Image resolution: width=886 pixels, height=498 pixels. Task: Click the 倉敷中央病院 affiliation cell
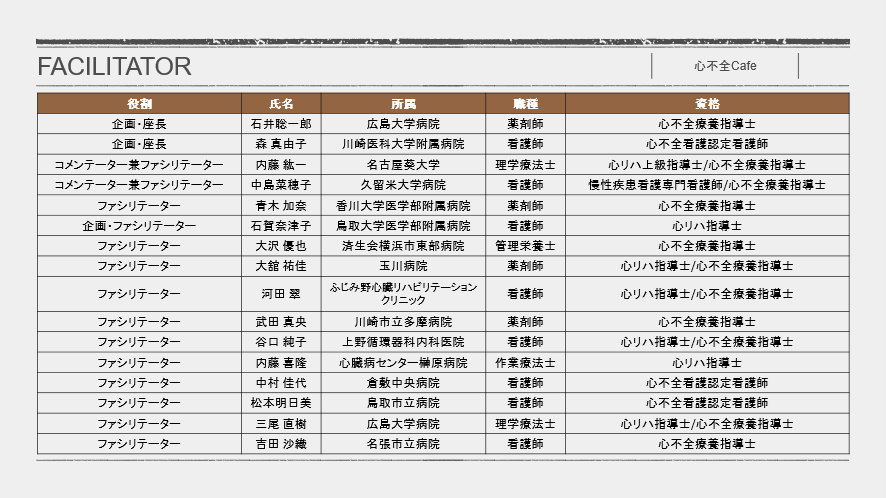pyautogui.click(x=403, y=383)
